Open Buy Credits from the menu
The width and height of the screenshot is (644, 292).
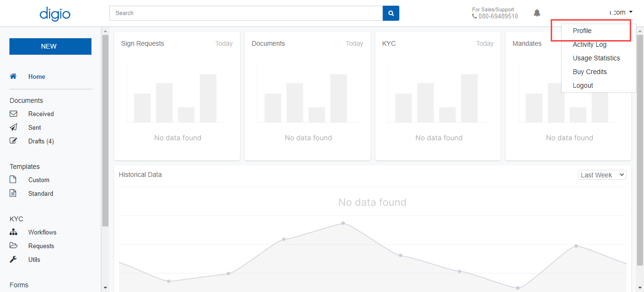click(x=590, y=72)
